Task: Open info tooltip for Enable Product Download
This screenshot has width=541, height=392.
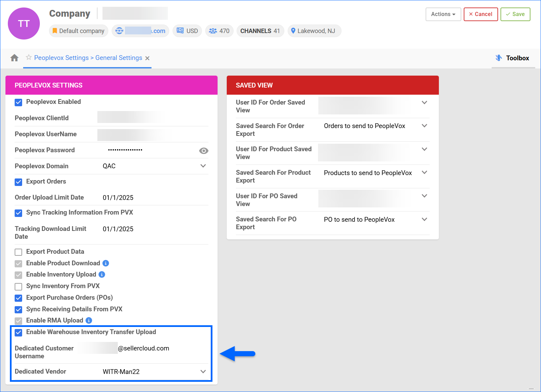Action: coord(106,263)
